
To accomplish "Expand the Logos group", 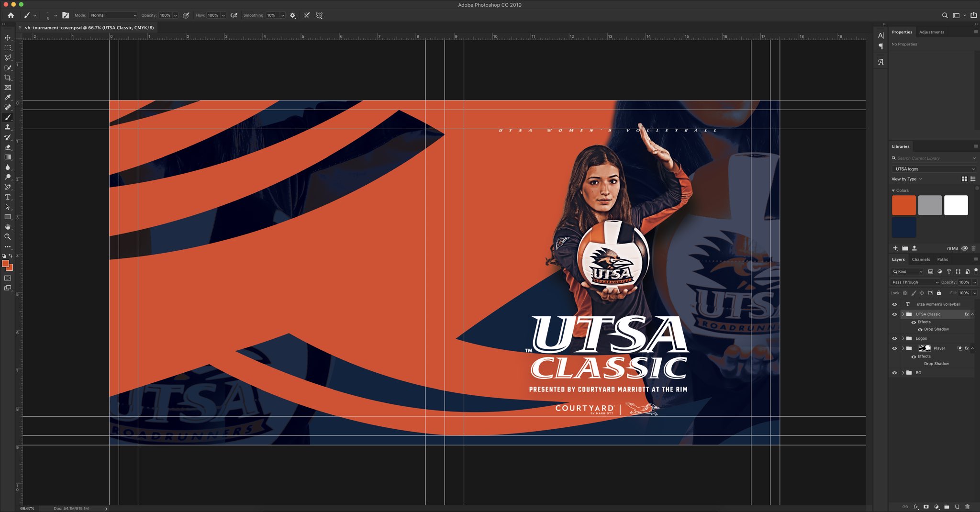I will coord(903,338).
